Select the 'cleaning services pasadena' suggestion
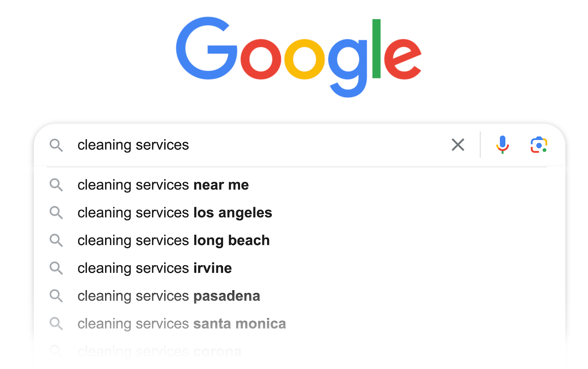Screen dimensions: 588x369 coord(169,296)
